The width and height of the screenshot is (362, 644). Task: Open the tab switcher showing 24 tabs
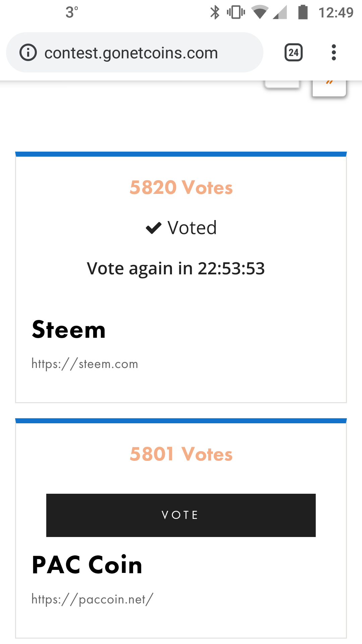point(293,53)
